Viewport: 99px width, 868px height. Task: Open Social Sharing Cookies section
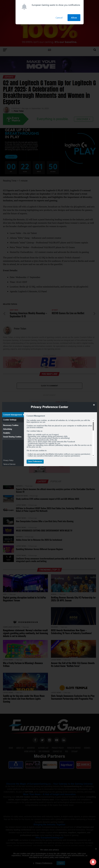tap(12, 437)
